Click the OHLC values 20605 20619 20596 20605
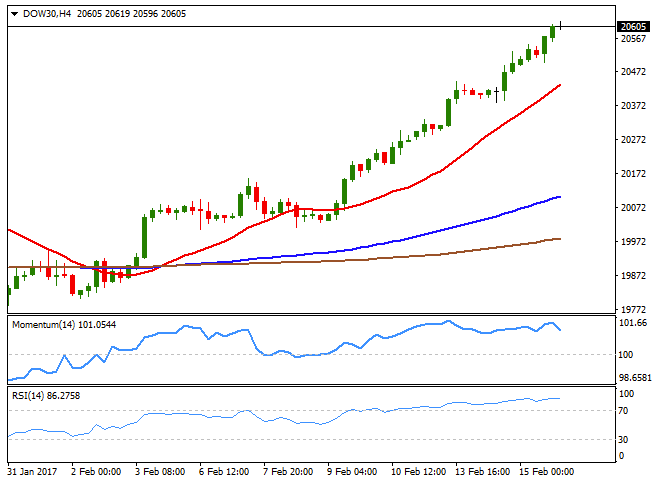This screenshot has width=668, height=486. tap(131, 14)
